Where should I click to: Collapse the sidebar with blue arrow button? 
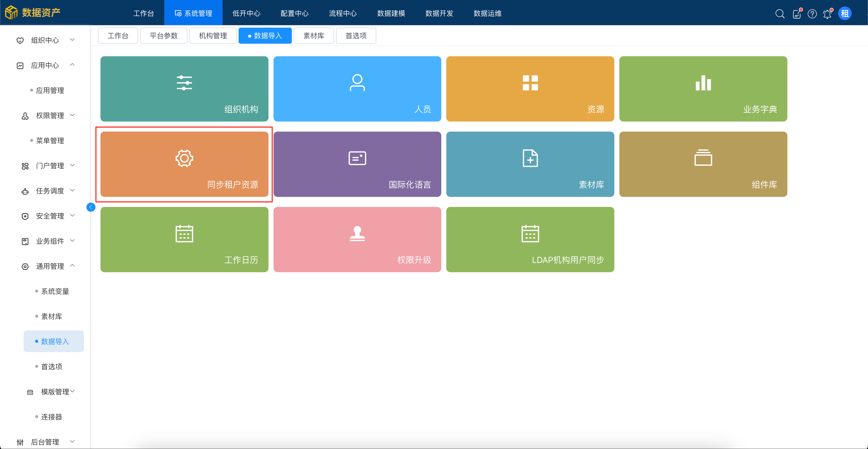point(91,207)
